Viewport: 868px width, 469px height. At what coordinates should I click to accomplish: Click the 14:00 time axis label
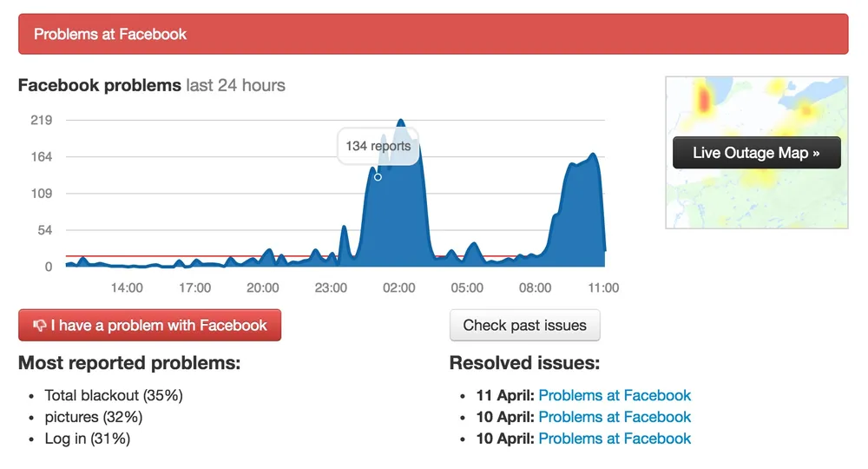click(127, 288)
